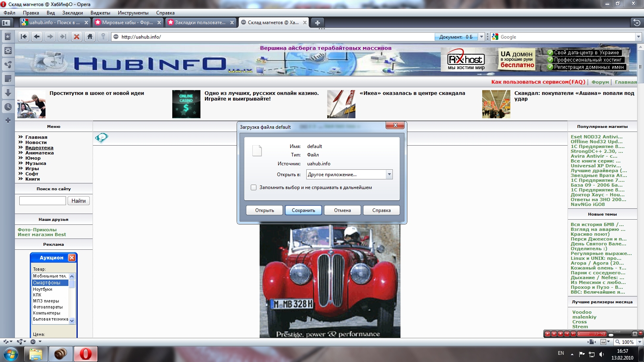Open the 'Видеотека' menu link

[39, 148]
